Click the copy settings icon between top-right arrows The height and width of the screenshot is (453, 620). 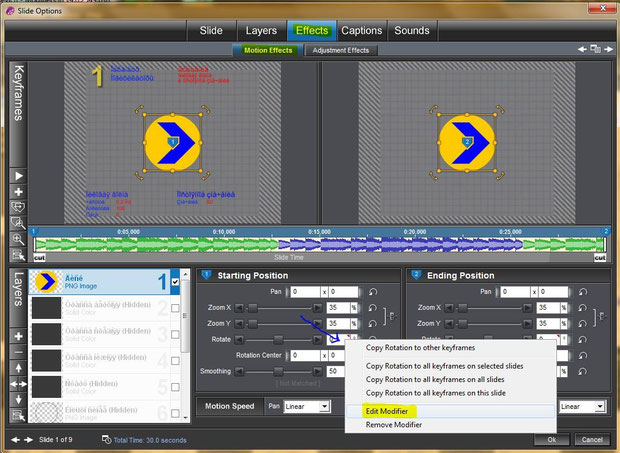(595, 49)
